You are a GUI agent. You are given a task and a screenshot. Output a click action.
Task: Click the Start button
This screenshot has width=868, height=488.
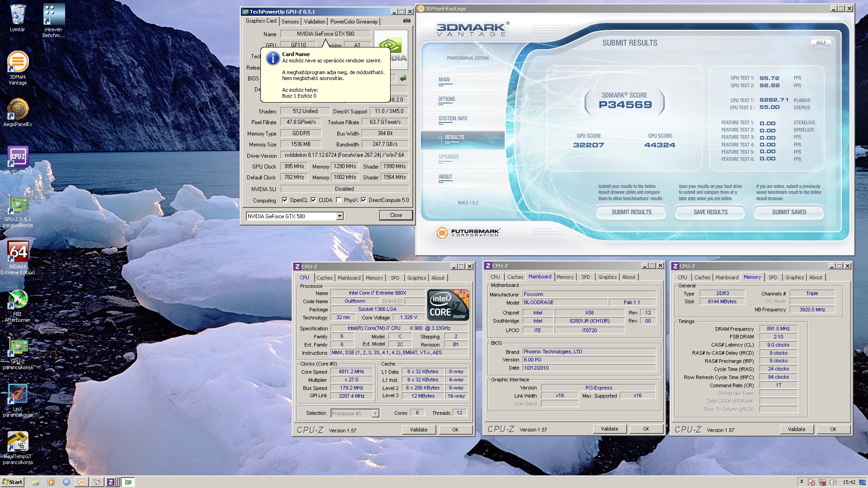pyautogui.click(x=12, y=482)
